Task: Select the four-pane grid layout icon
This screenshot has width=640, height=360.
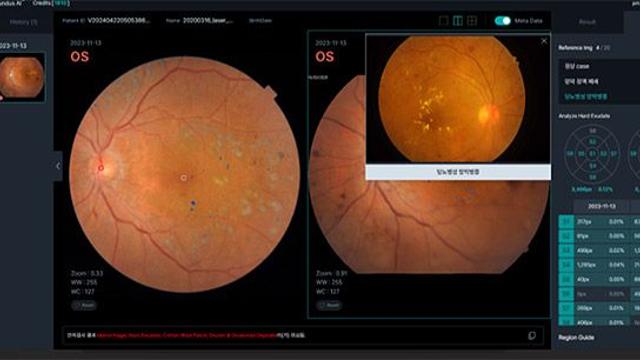Action: (x=472, y=20)
